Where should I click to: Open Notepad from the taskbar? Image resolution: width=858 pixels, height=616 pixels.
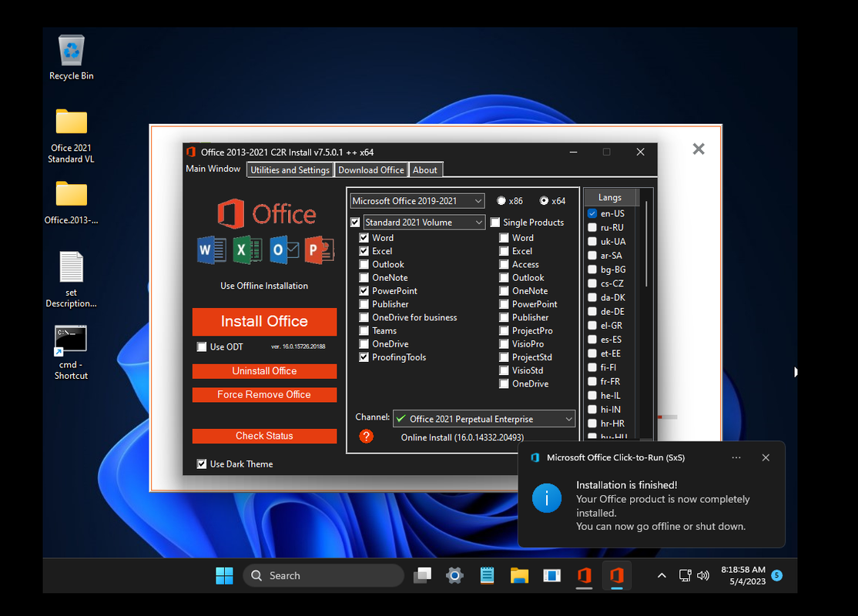(487, 575)
